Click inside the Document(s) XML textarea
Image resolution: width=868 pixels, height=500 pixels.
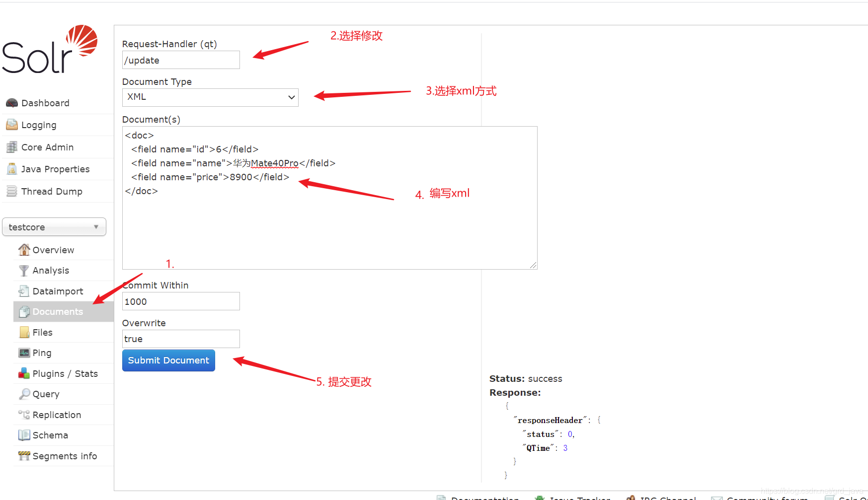[330, 198]
